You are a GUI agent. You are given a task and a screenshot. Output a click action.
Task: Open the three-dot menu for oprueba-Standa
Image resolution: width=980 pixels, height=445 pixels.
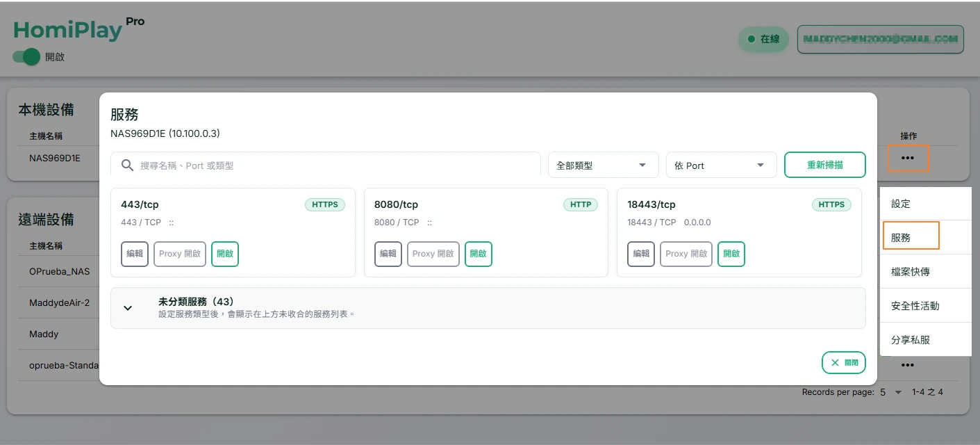click(x=908, y=365)
